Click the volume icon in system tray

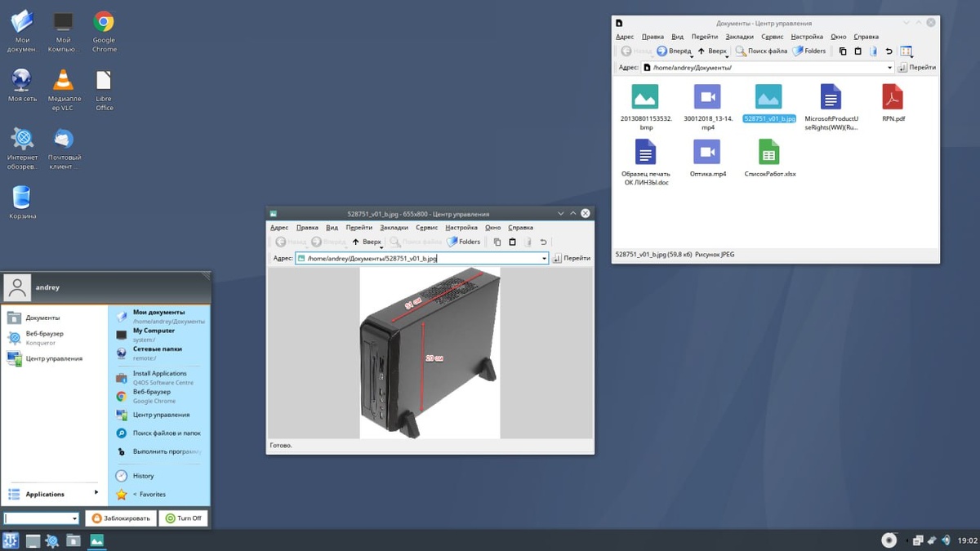tap(946, 540)
